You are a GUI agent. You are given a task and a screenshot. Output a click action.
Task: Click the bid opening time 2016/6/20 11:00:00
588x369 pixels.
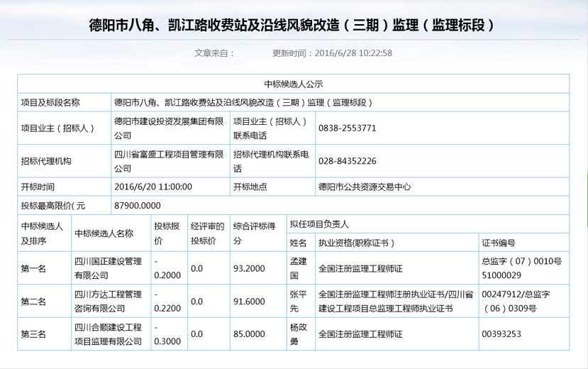153,187
